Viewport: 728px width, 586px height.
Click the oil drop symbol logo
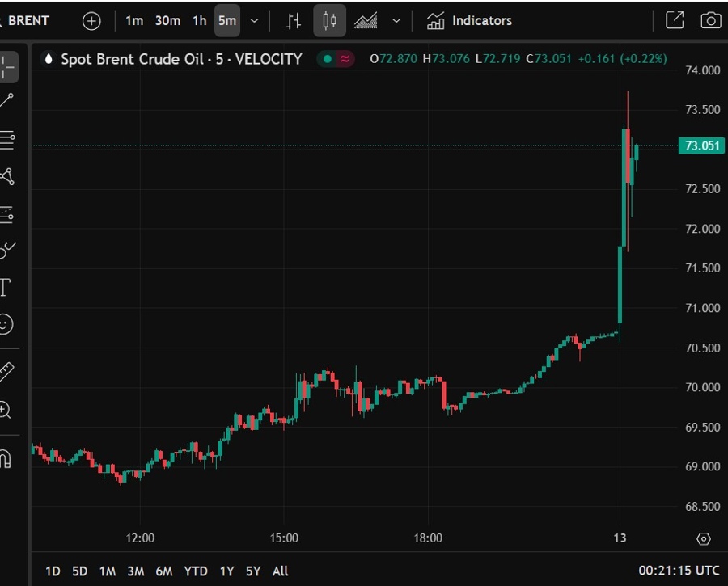pyautogui.click(x=49, y=59)
